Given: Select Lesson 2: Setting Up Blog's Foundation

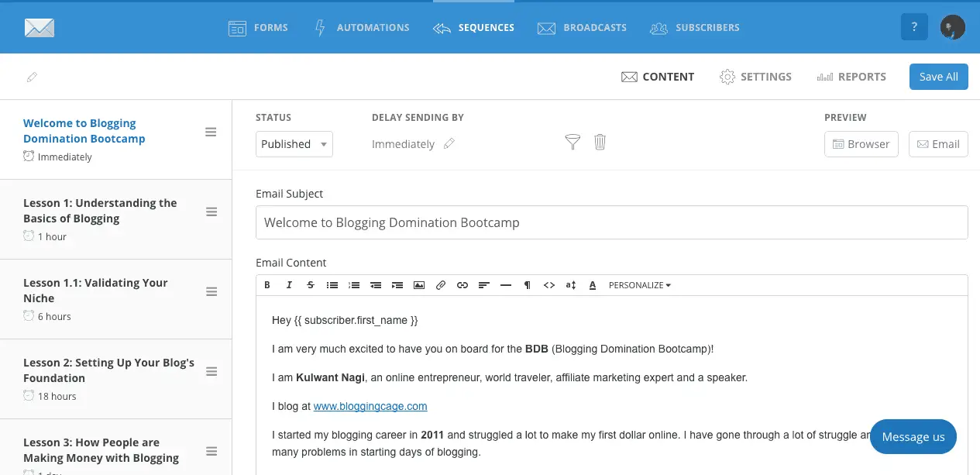Looking at the screenshot, I should [x=116, y=379].
